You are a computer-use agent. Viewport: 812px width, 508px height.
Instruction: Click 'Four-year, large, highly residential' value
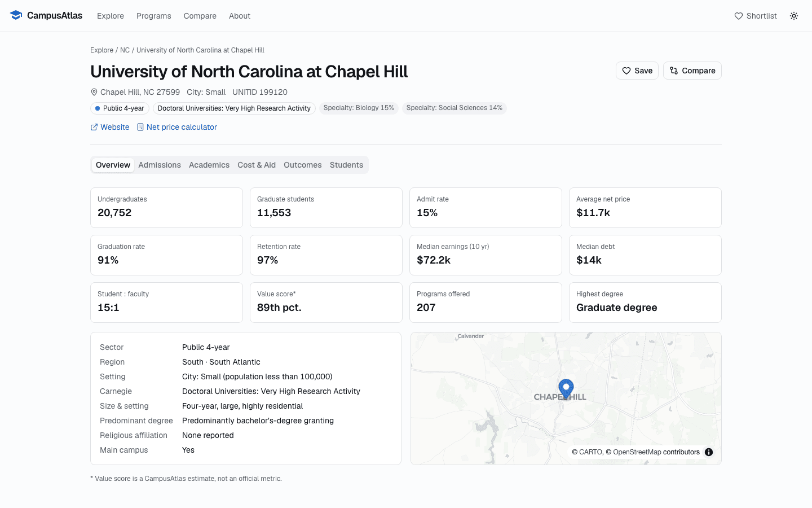[242, 406]
